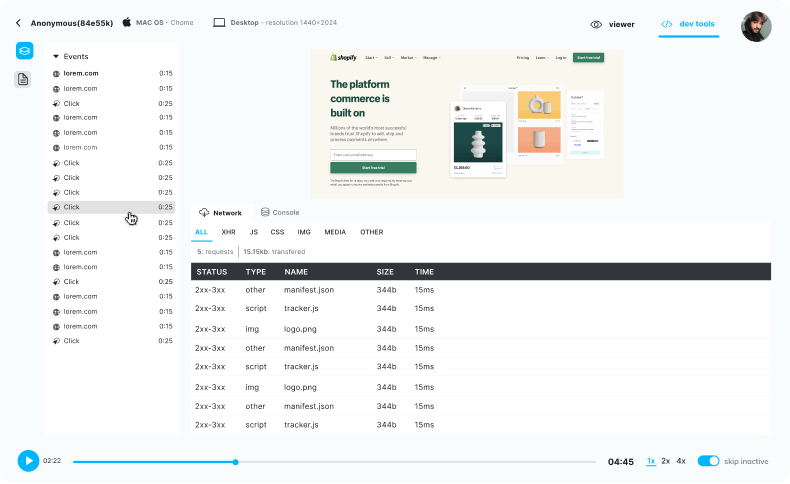The width and height of the screenshot is (790, 484).
Task: Open the Console tab
Action: pos(280,213)
